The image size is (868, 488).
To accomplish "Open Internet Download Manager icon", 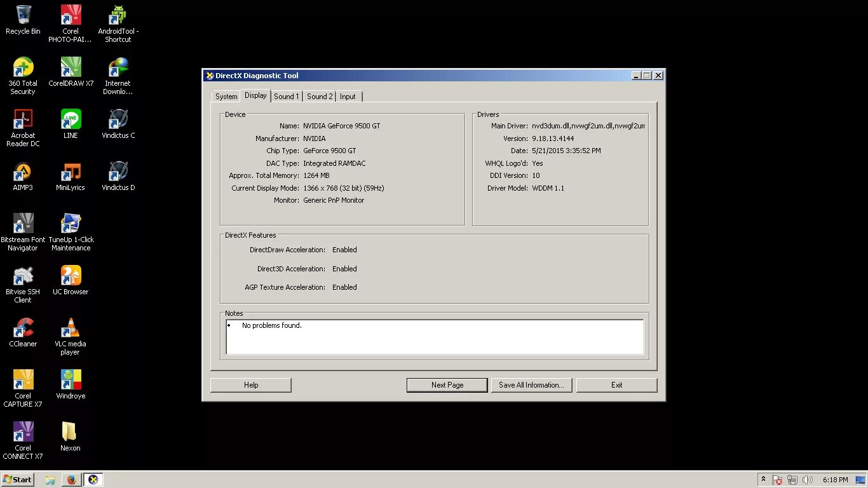I will (118, 76).
